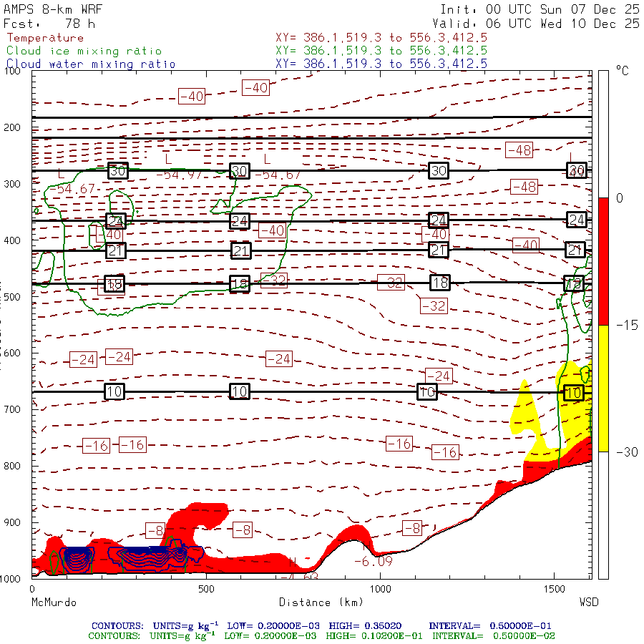Click the green XY coordinates line

(x=381, y=51)
